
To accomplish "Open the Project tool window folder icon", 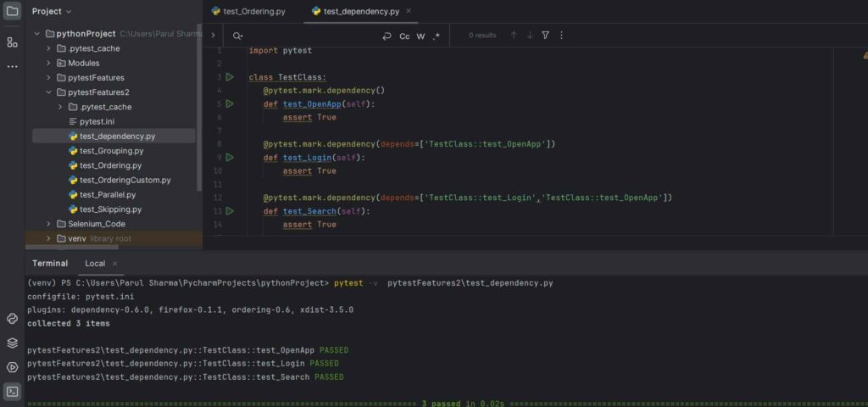I will click(x=12, y=11).
